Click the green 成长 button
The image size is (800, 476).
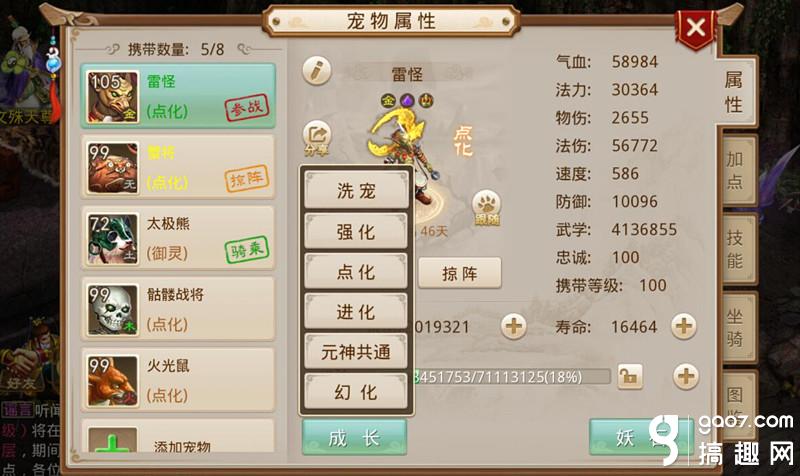[355, 437]
